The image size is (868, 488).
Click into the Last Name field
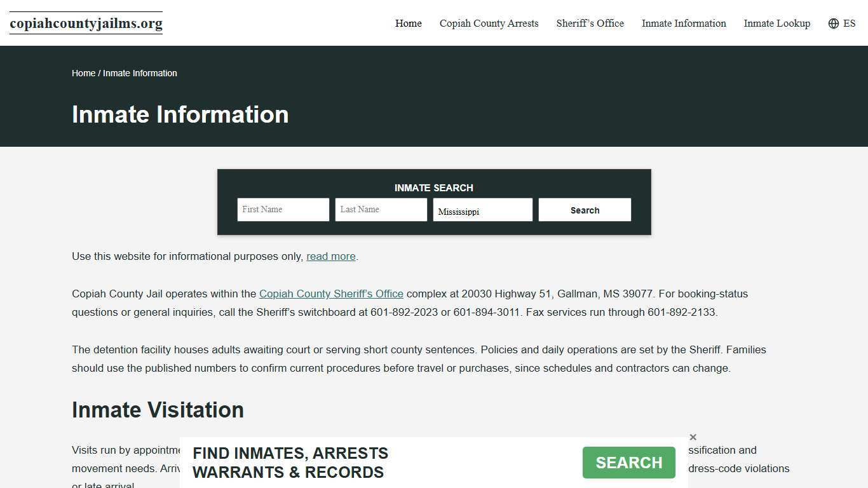pyautogui.click(x=381, y=210)
